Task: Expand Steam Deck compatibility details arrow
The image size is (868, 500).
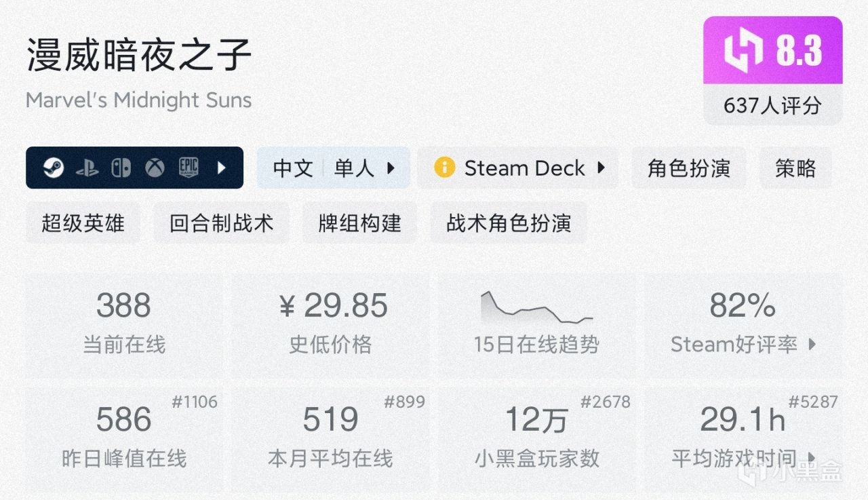Action: [x=601, y=168]
